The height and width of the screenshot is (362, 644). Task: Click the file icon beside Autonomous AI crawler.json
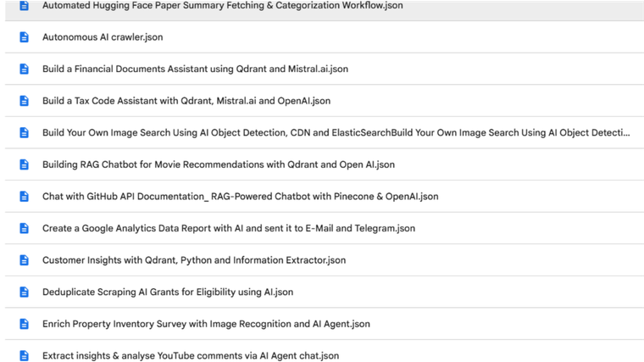tap(24, 37)
